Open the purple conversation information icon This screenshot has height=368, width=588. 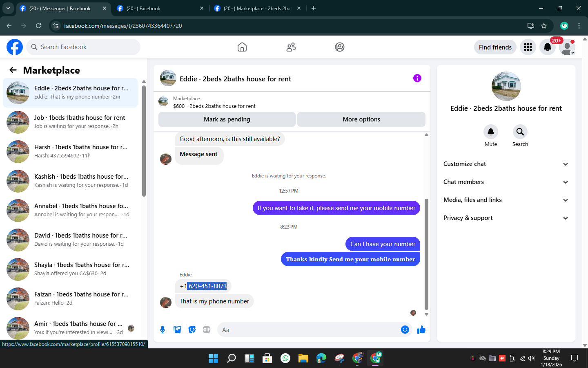[417, 78]
